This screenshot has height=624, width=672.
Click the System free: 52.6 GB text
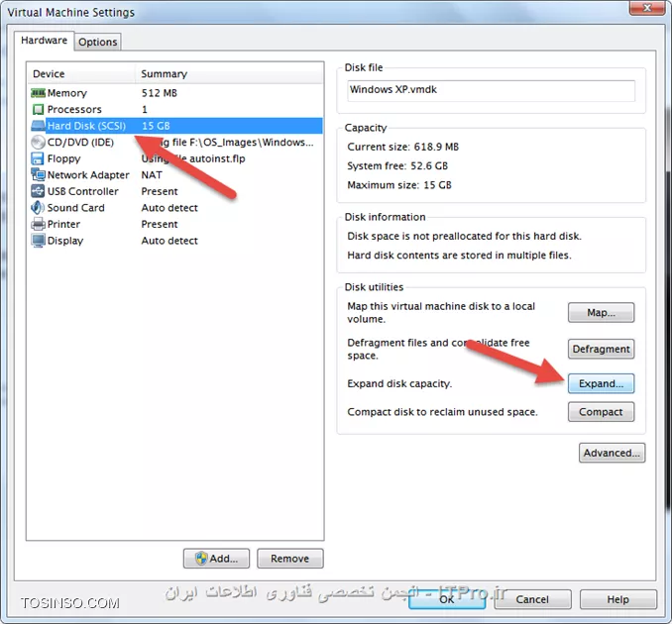coord(397,165)
